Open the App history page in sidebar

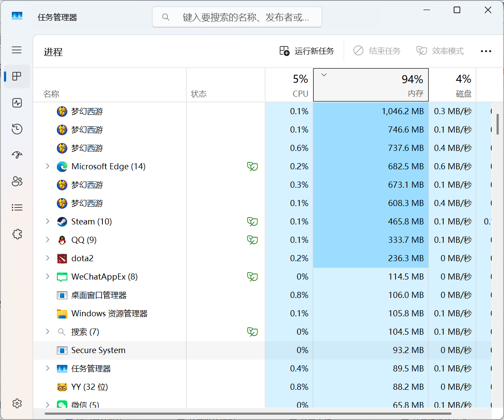coord(17,129)
